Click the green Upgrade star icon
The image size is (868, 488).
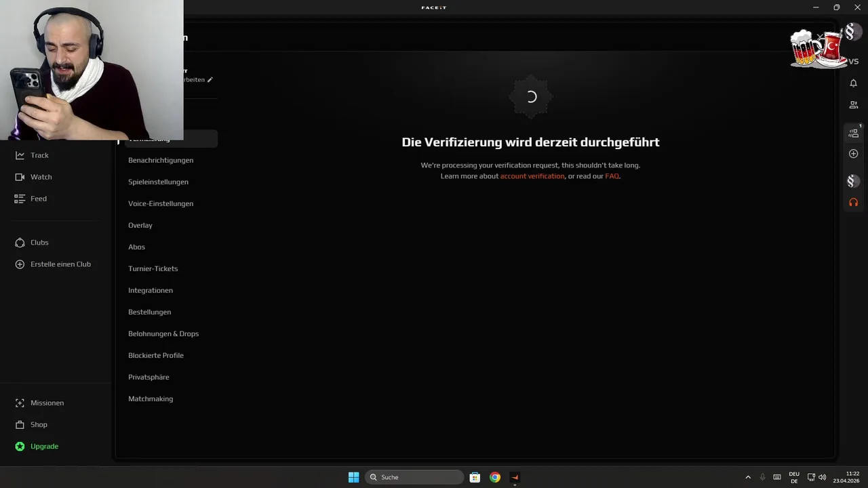point(20,446)
